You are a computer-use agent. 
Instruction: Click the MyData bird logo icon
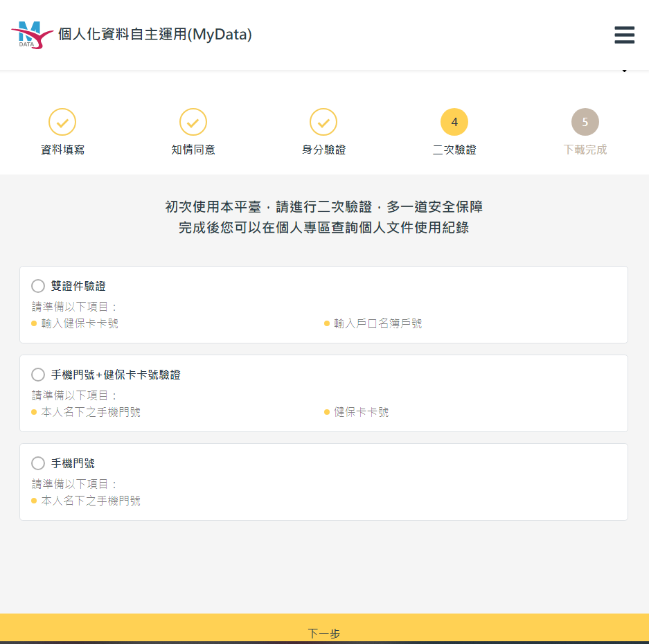coord(32,35)
